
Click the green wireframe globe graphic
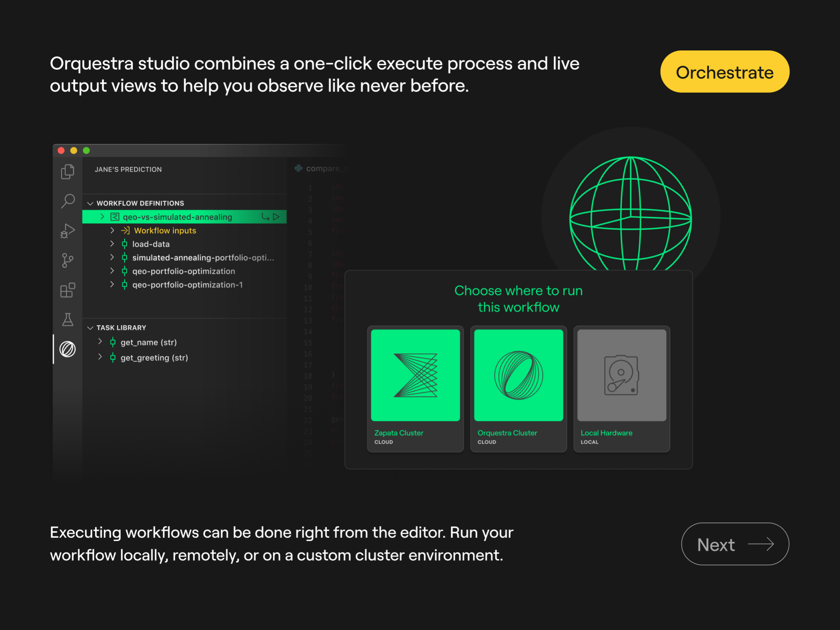click(630, 213)
